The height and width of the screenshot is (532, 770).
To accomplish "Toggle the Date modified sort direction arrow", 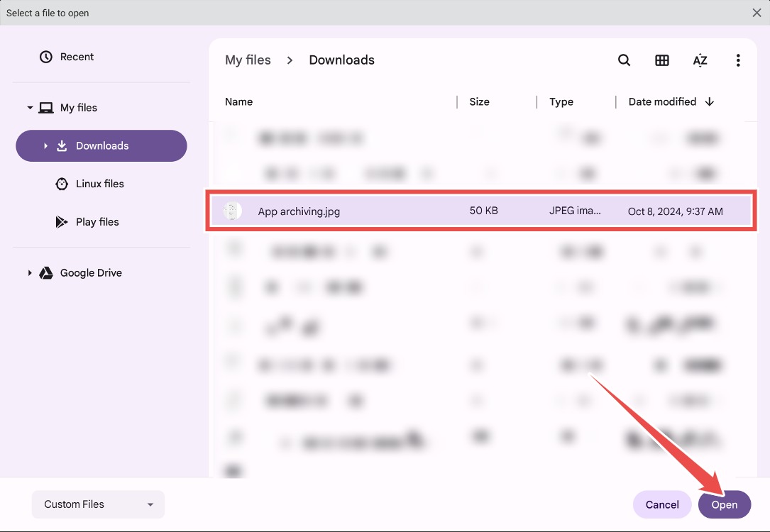I will click(x=710, y=101).
